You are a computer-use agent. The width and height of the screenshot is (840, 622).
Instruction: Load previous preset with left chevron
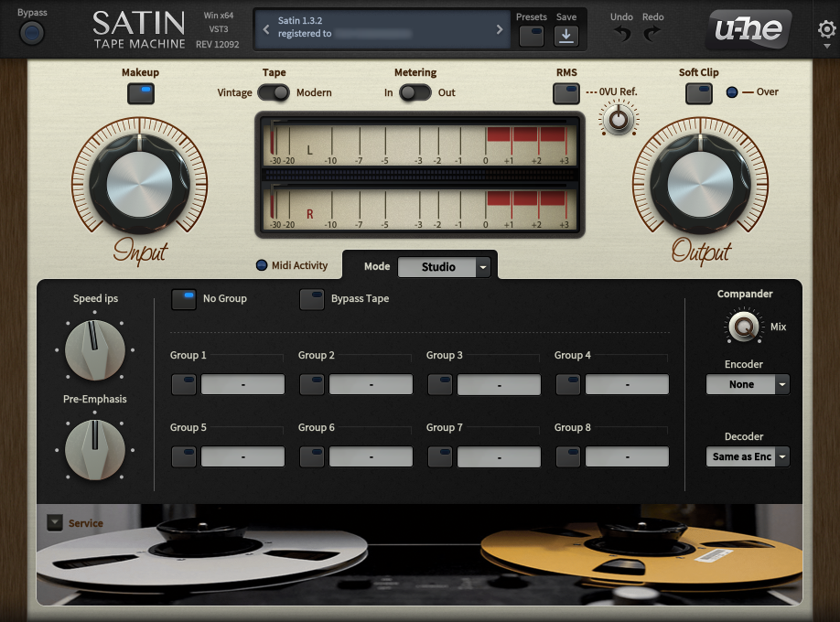(266, 29)
